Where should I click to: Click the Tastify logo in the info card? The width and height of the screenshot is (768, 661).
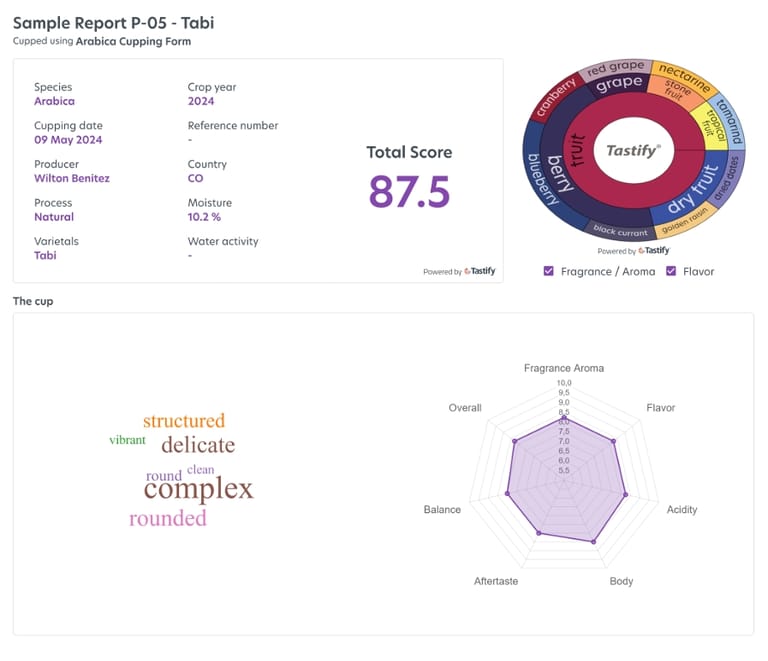(480, 271)
